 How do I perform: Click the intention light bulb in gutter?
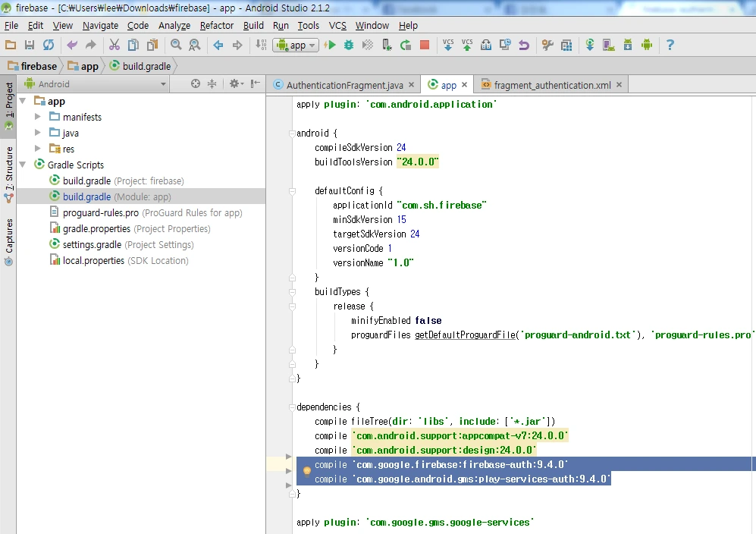(x=307, y=470)
